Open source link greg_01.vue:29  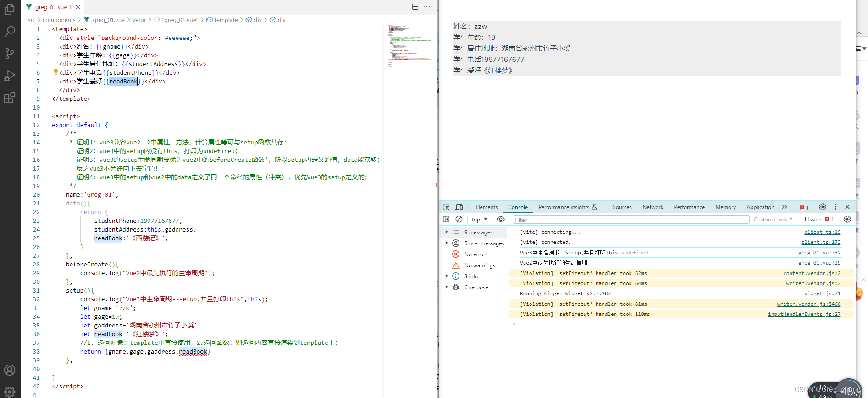[819, 263]
